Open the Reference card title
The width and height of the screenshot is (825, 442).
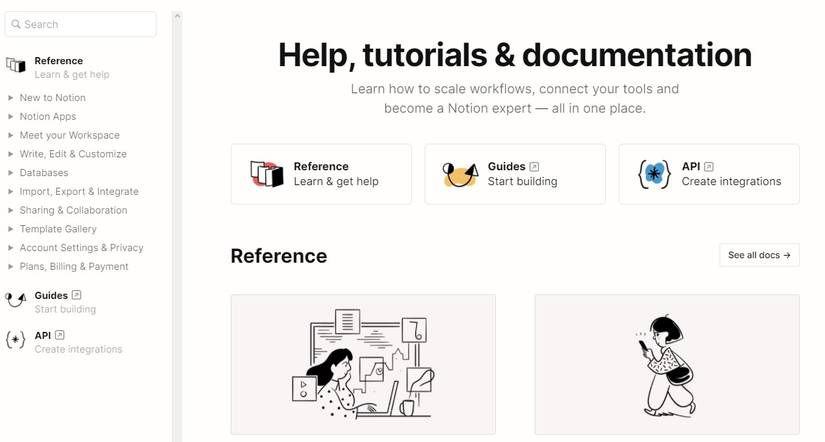pos(321,166)
